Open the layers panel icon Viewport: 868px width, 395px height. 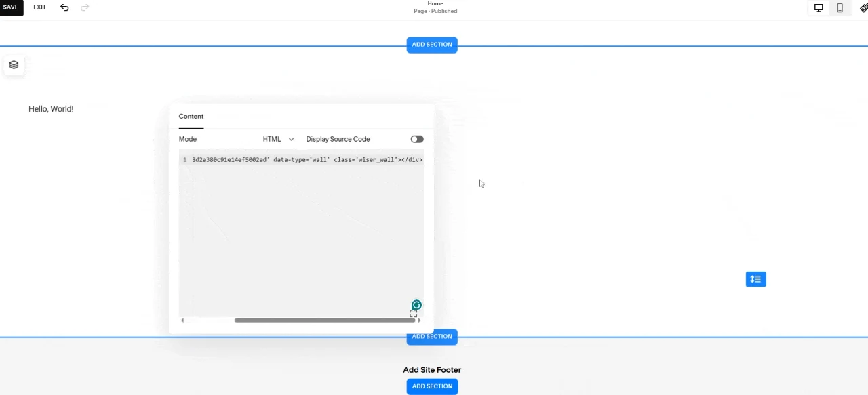click(14, 65)
